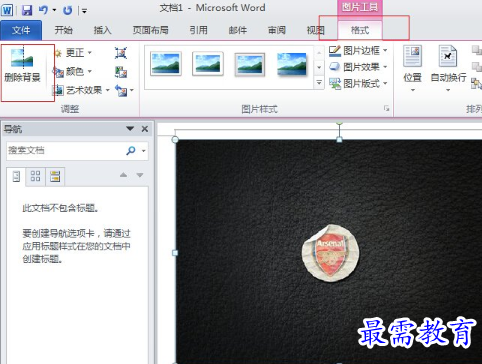Click the picture's left middle resize handle
482x364 pixels.
click(x=175, y=253)
